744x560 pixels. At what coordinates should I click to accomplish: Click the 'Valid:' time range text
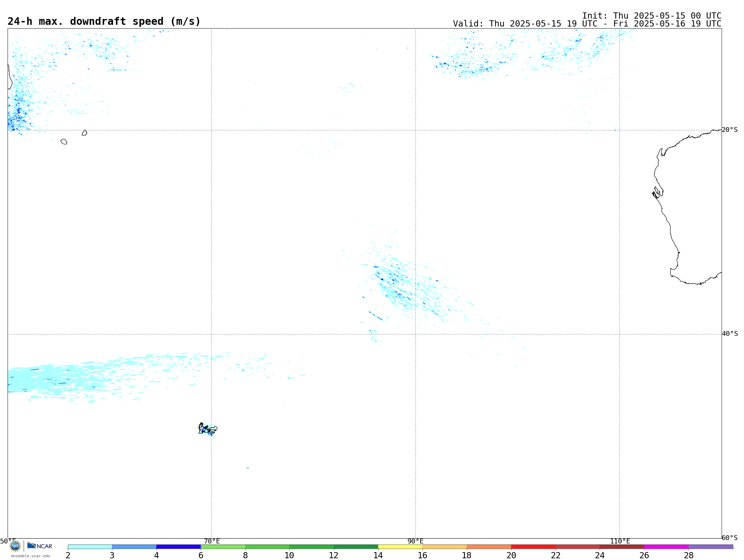tap(587, 24)
